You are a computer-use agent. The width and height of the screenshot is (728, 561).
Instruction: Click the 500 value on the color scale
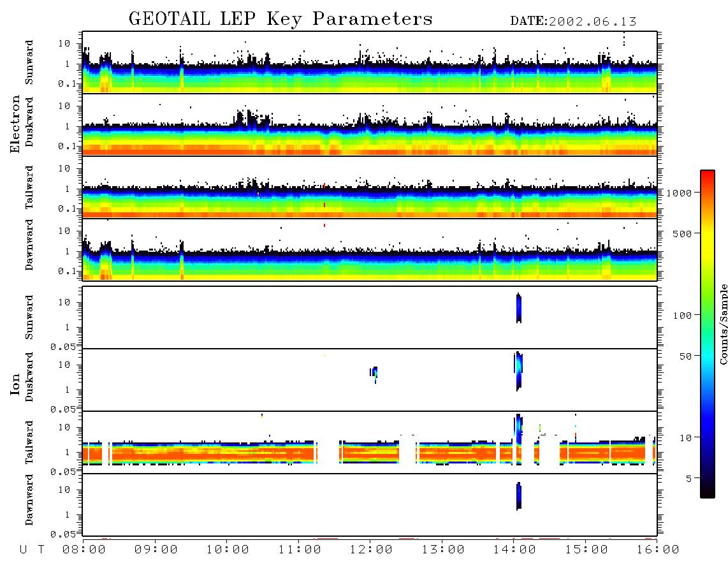[x=682, y=233]
